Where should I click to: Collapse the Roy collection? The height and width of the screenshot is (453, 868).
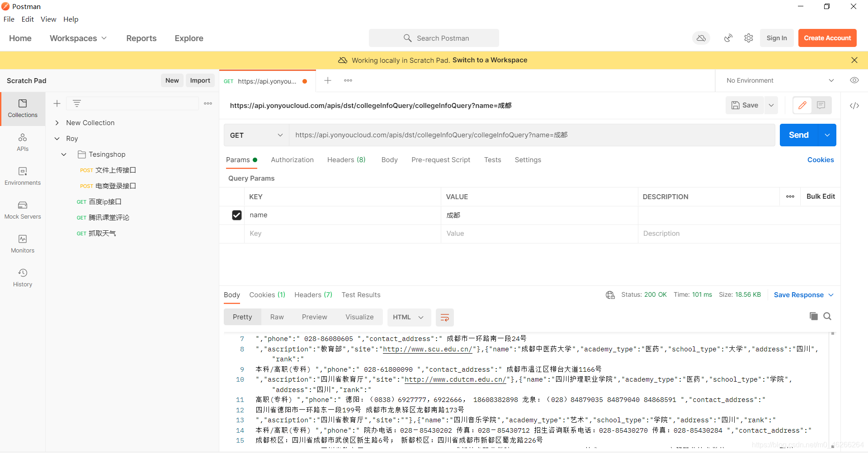tap(57, 139)
